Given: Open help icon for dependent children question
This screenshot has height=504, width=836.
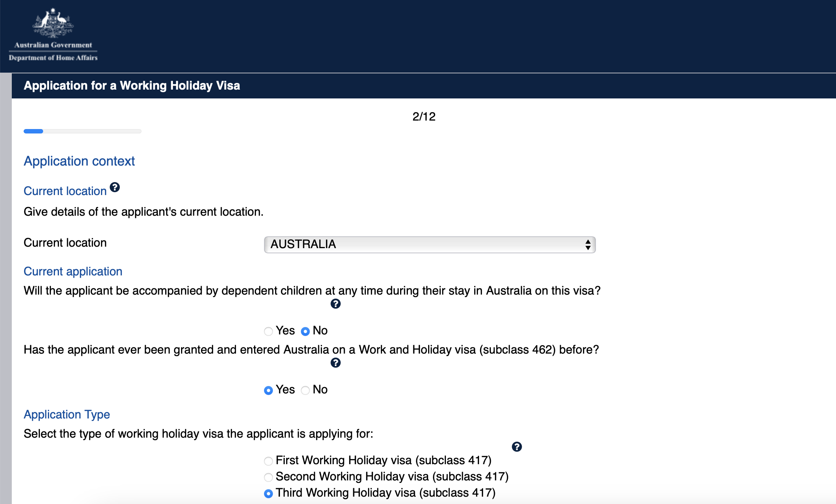Looking at the screenshot, I should click(335, 304).
